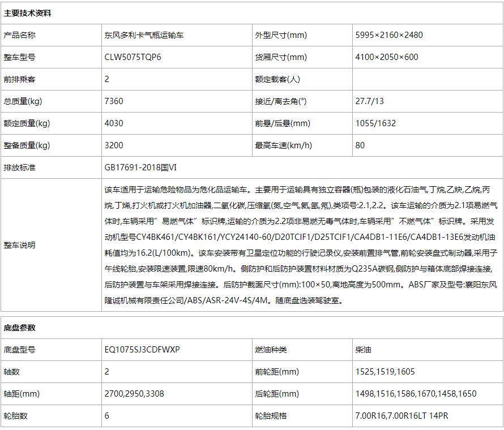Select the 总质量(kg) label

coord(23,101)
